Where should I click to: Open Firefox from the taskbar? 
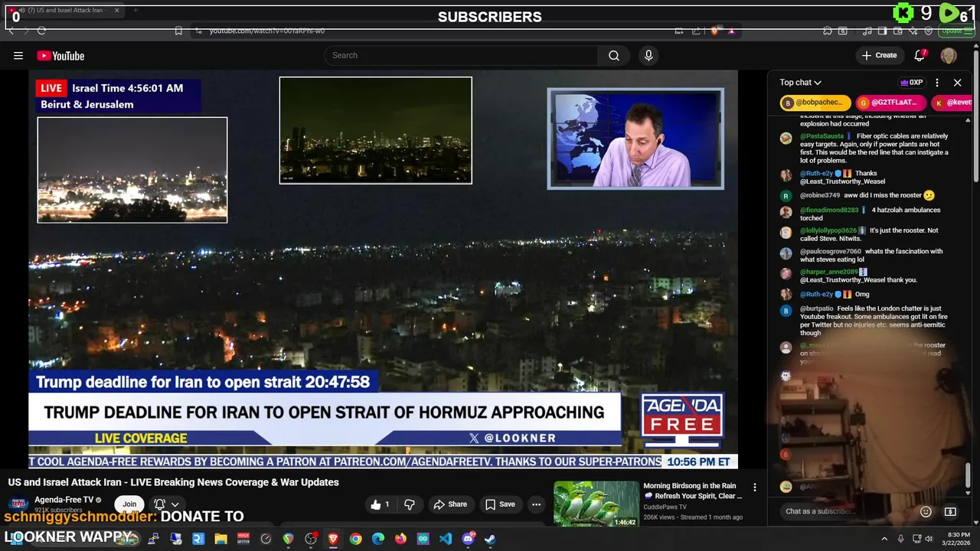click(400, 539)
